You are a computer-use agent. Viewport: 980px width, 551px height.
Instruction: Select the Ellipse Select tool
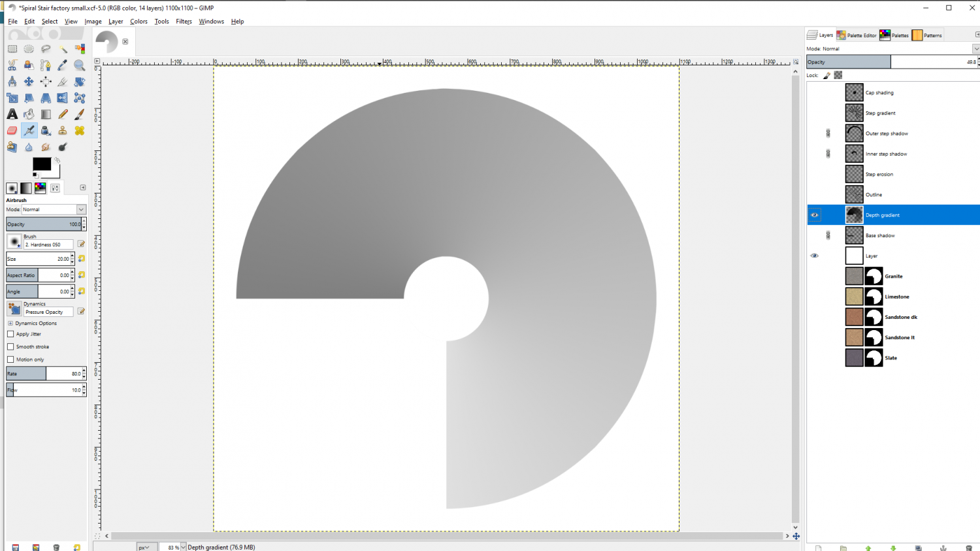pyautogui.click(x=29, y=48)
